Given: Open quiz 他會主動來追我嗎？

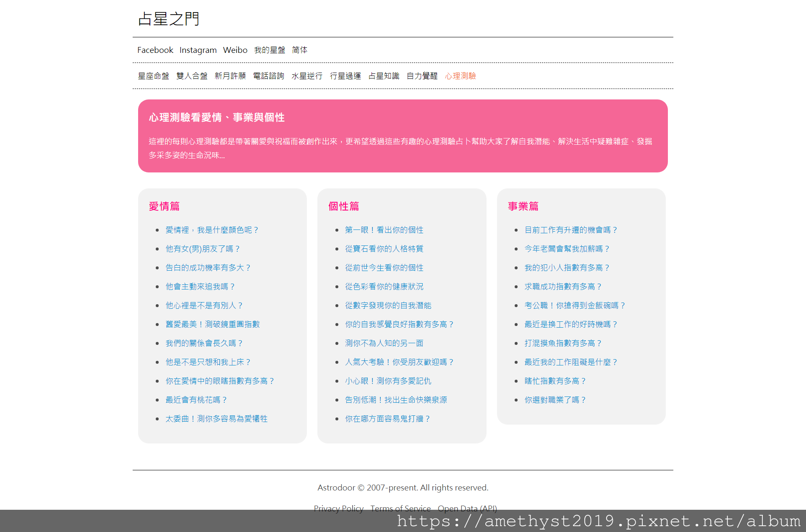Looking at the screenshot, I should [x=201, y=287].
